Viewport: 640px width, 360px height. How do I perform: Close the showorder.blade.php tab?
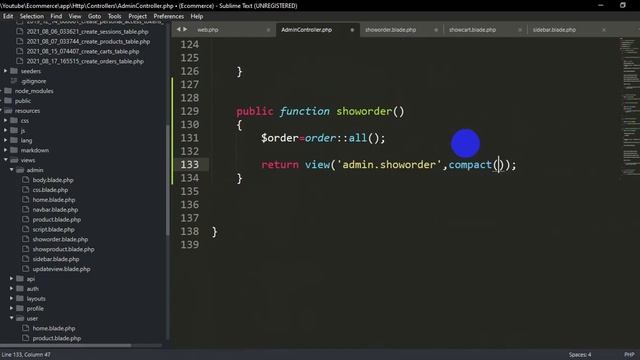436,30
